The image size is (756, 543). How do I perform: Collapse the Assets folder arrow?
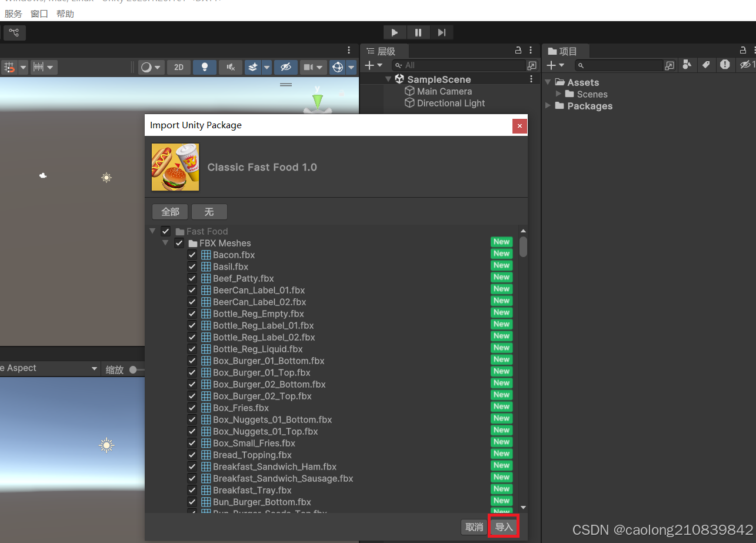coord(548,82)
